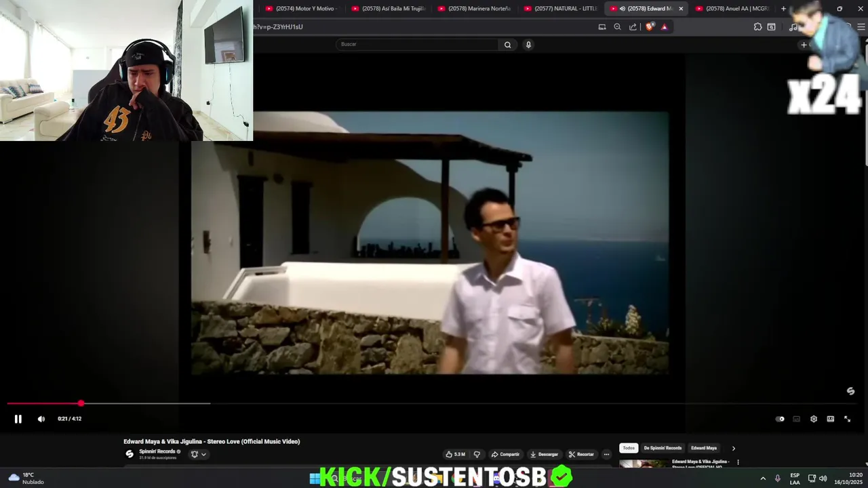Dislike the Stereo Love video
Screen dimensions: 868x488
click(477, 454)
